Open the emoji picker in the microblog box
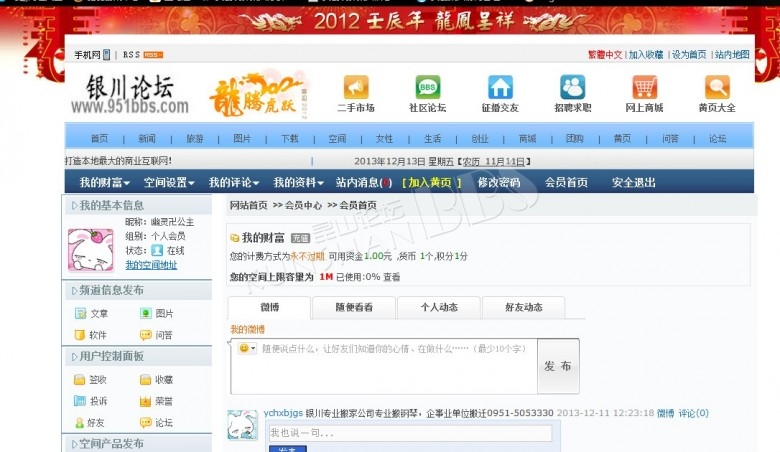The height and width of the screenshot is (452, 780). click(x=247, y=348)
